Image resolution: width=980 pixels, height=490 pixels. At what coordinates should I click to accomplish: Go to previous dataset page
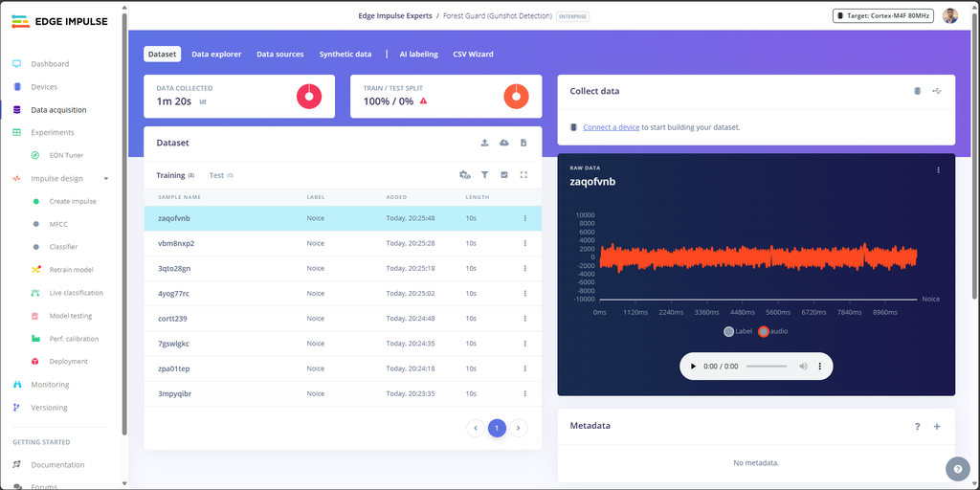pyautogui.click(x=476, y=428)
